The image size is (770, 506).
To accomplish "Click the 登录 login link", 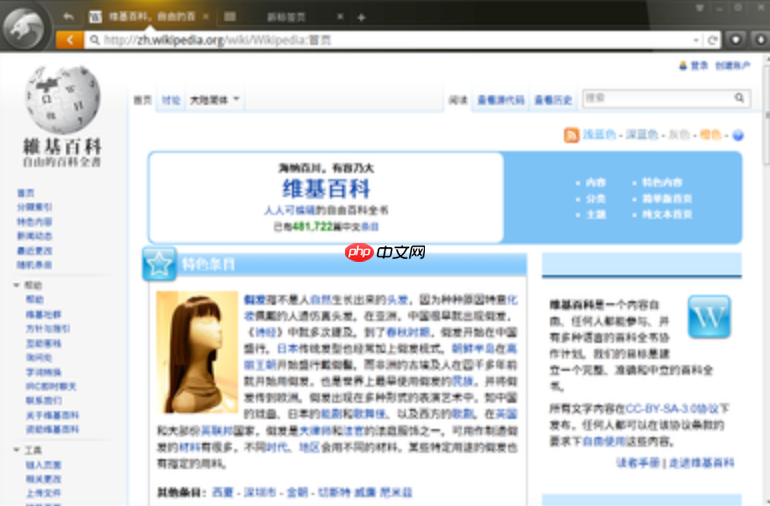I will (699, 65).
